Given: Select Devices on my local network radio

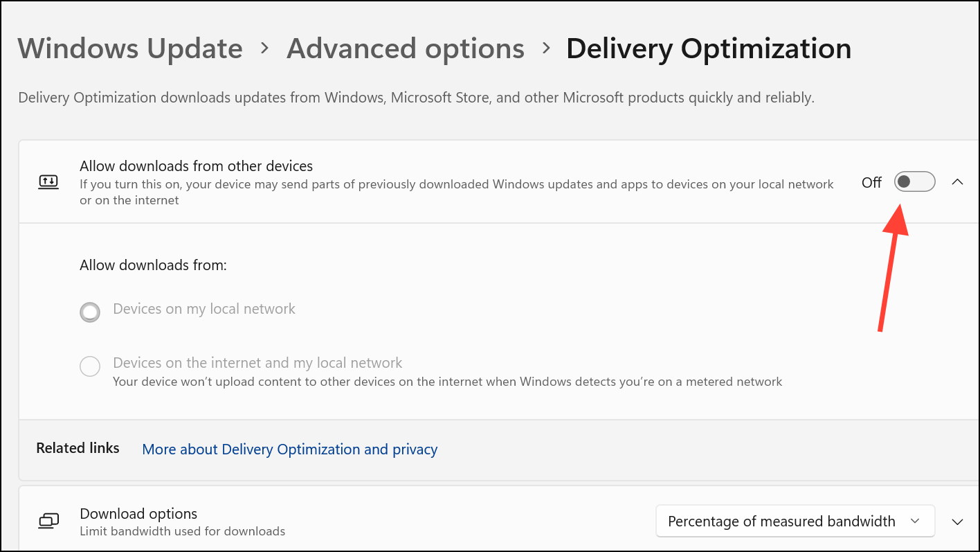Looking at the screenshot, I should point(90,312).
